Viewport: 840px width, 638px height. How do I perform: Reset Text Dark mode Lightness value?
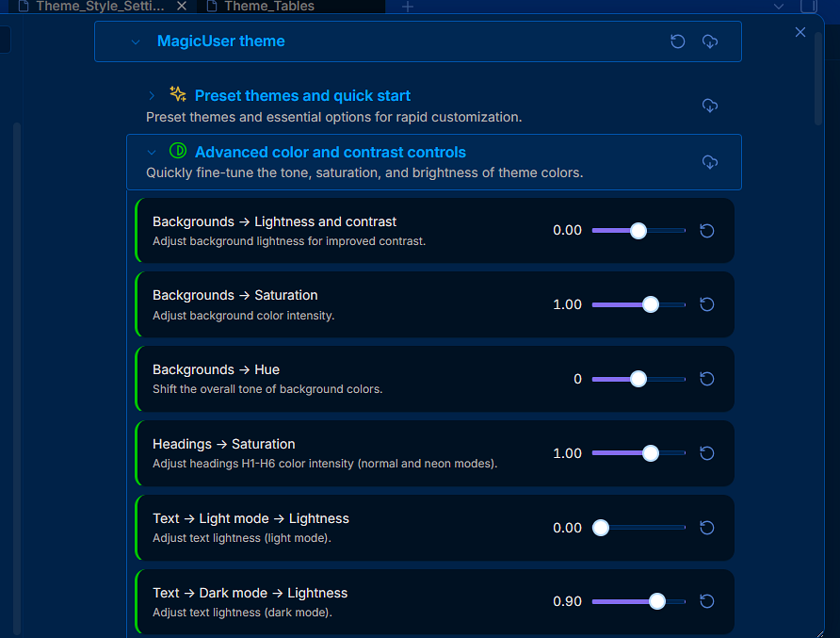(707, 601)
